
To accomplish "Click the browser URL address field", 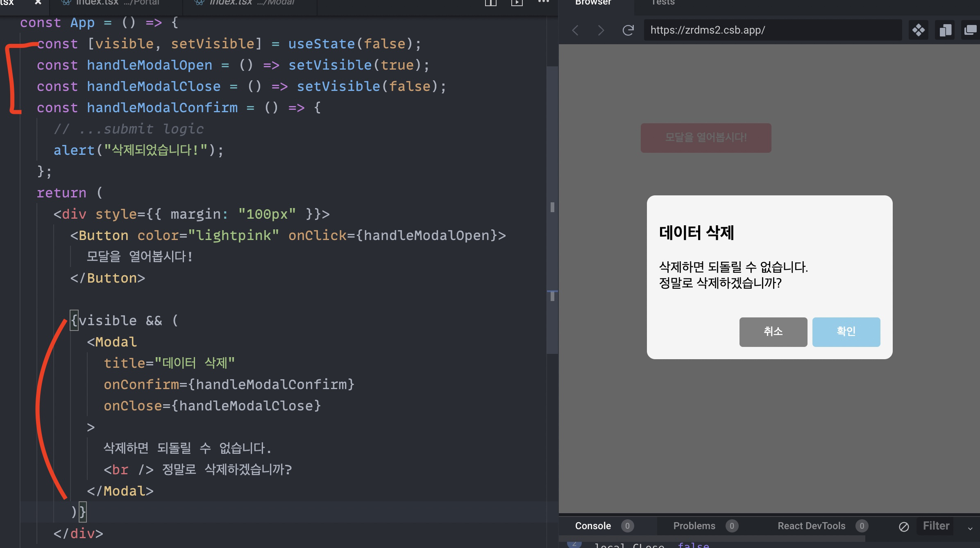I will tap(772, 30).
